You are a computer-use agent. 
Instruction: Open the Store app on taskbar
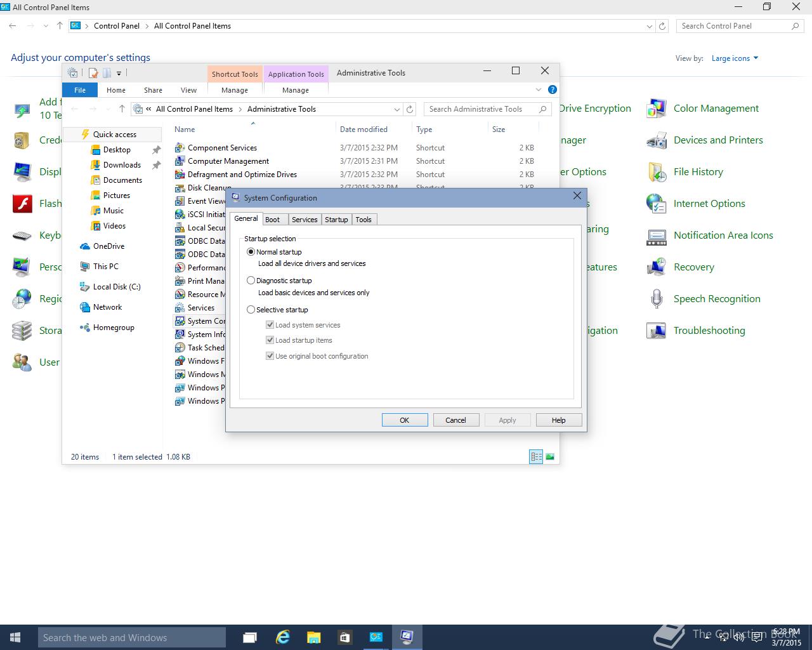(x=344, y=637)
